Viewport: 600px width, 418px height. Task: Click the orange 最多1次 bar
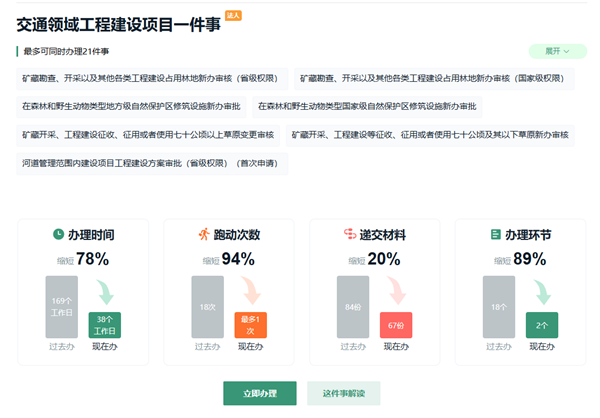tap(250, 326)
